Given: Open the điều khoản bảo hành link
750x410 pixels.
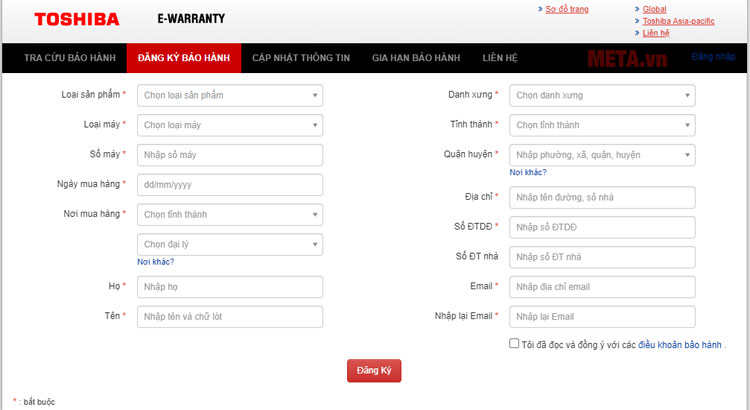Looking at the screenshot, I should pyautogui.click(x=680, y=345).
